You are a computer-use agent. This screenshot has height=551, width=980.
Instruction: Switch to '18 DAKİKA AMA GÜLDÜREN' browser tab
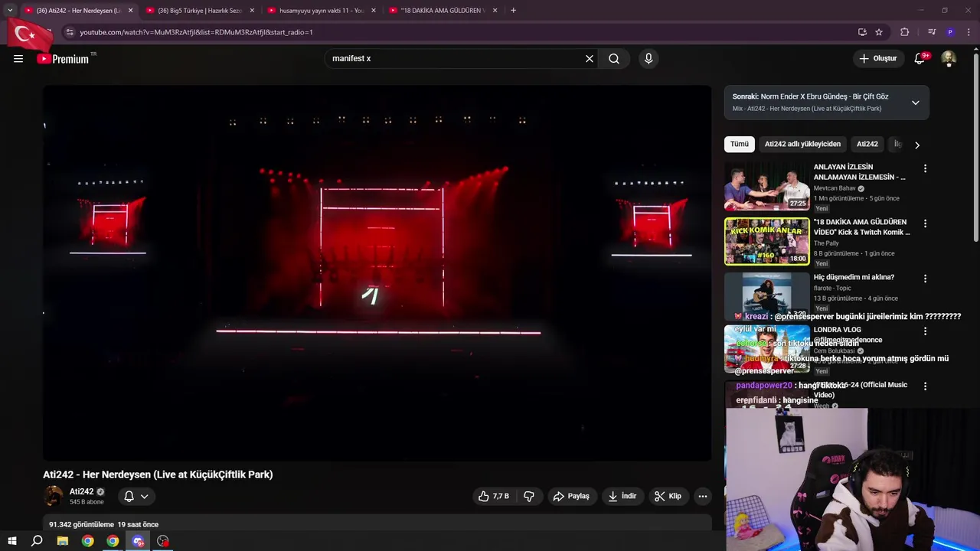pos(443,11)
